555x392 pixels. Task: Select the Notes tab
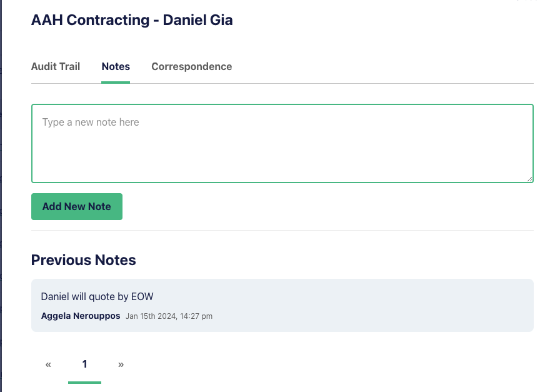[116, 66]
